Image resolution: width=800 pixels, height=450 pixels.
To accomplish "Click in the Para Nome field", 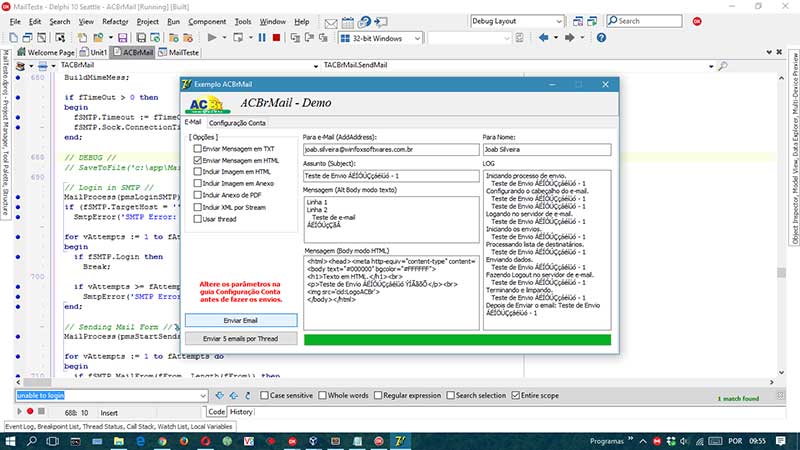I will tap(546, 149).
